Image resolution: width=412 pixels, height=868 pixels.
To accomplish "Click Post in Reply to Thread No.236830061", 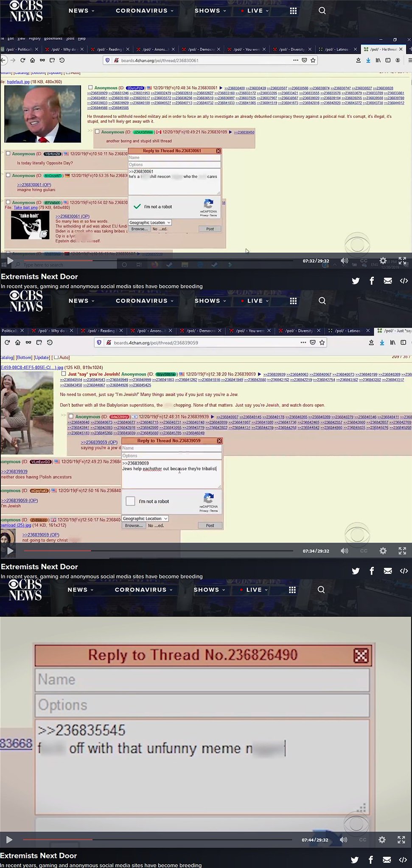I will coord(210,229).
